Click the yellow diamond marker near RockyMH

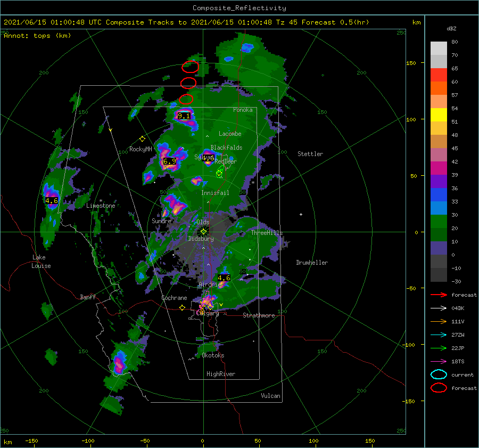pos(142,139)
